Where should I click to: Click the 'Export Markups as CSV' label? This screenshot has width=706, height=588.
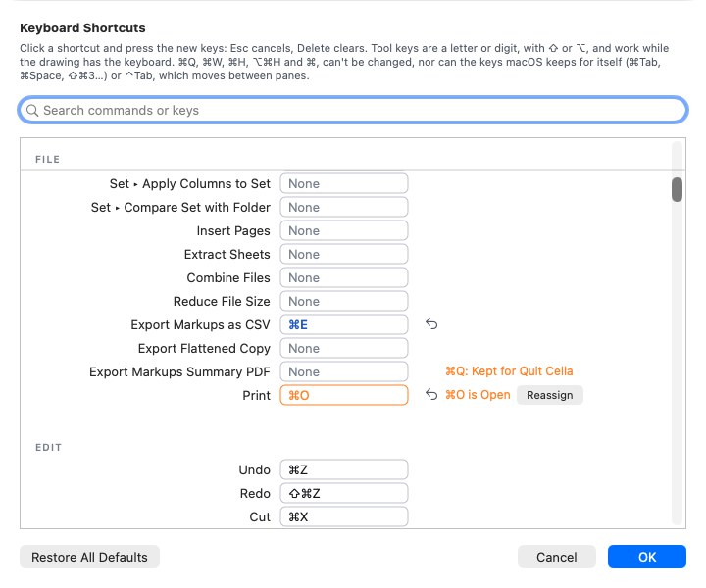200,324
